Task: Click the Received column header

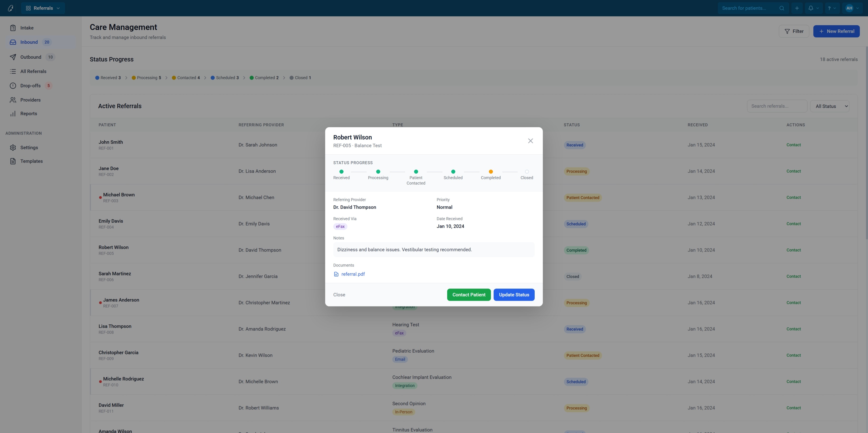Action: click(x=698, y=125)
